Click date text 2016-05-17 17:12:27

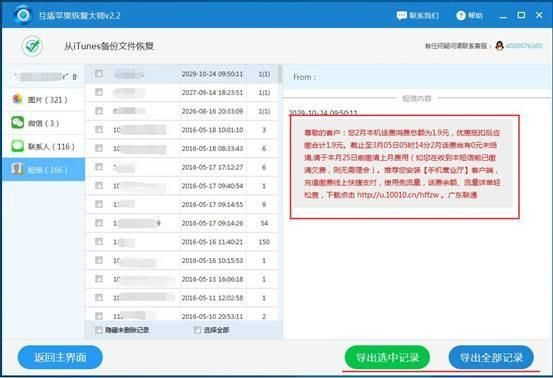click(x=212, y=167)
